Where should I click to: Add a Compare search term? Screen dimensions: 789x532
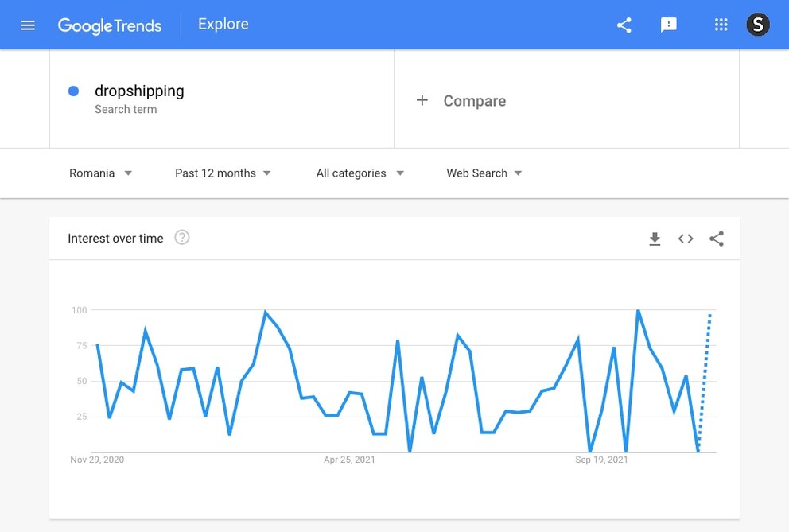click(475, 101)
